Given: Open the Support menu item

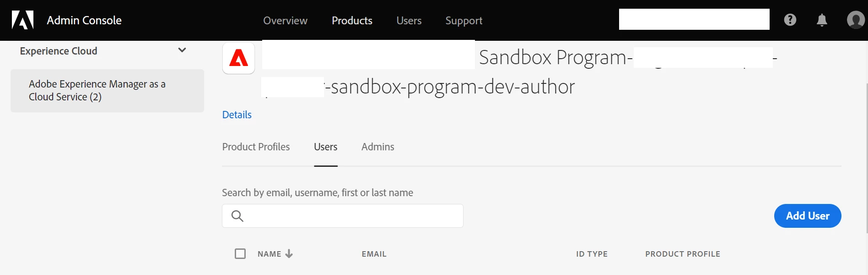Looking at the screenshot, I should (464, 21).
